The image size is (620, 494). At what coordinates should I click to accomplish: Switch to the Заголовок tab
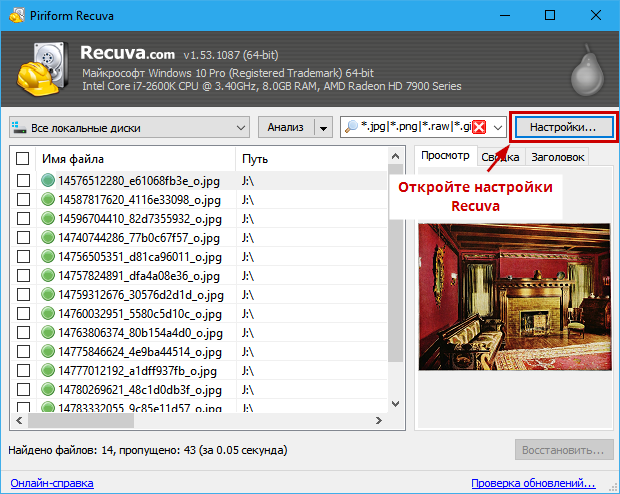[x=558, y=157]
